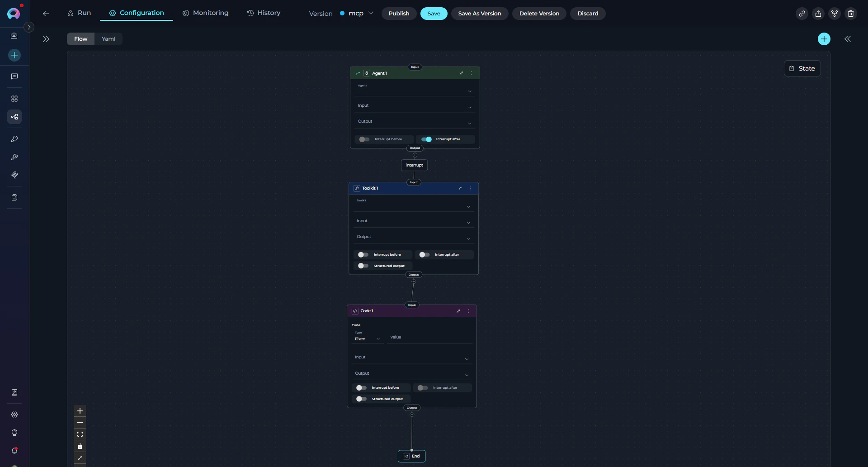Click the Value input field in Code 1
The width and height of the screenshot is (868, 467).
(429, 338)
